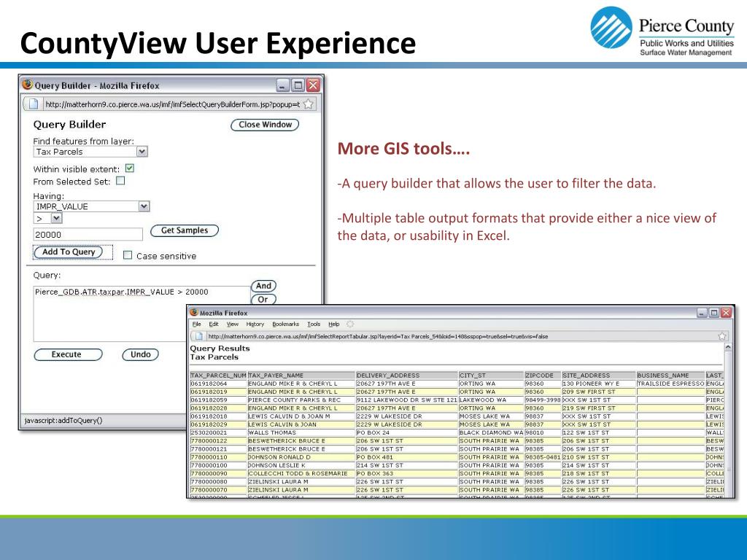The height and width of the screenshot is (560, 747).
Task: Minimize the results Firefox window
Action: (703, 312)
